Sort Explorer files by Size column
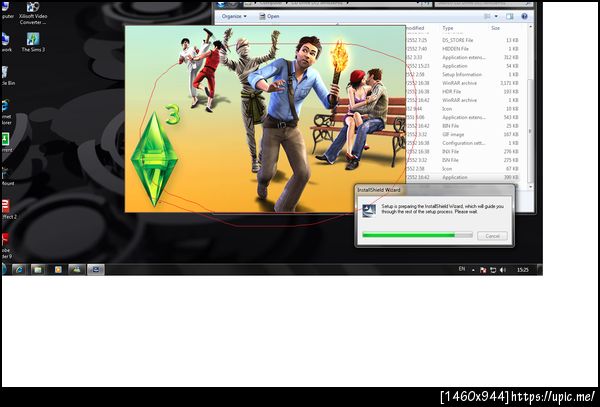The width and height of the screenshot is (600, 407). (x=496, y=28)
